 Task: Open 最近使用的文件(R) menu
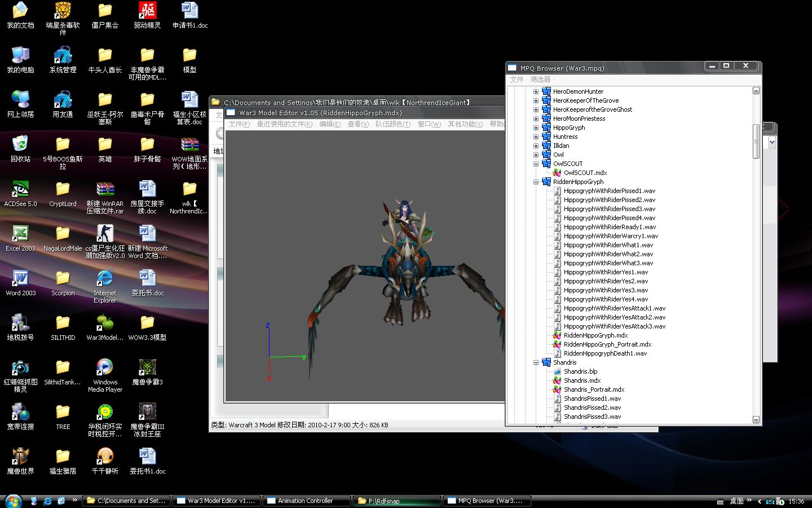[x=285, y=124]
